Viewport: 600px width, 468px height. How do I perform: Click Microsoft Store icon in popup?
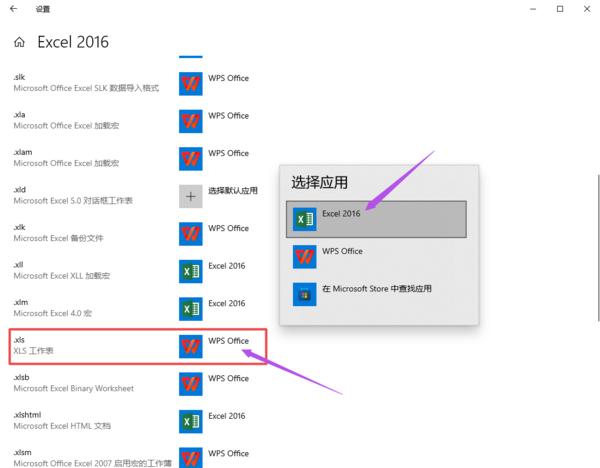click(x=305, y=294)
